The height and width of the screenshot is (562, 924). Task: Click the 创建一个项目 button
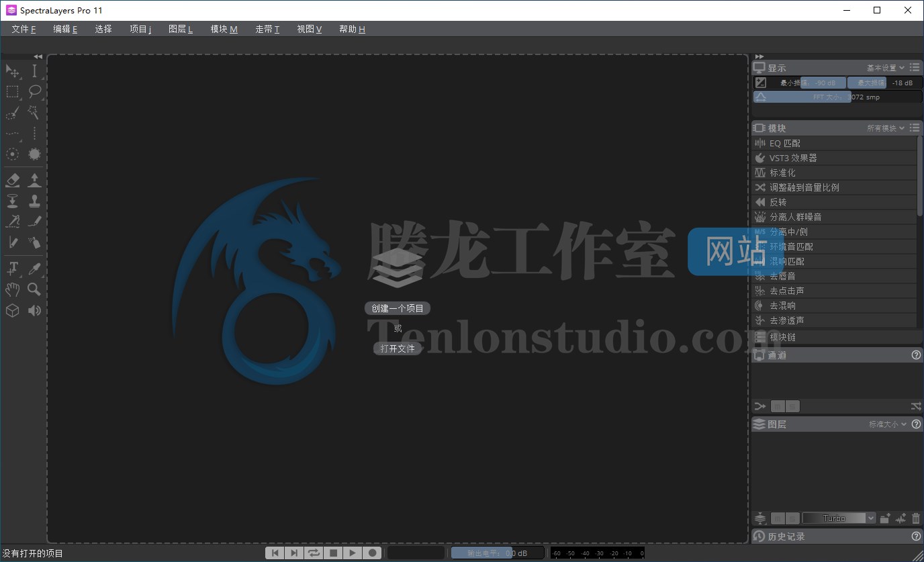[x=398, y=308]
